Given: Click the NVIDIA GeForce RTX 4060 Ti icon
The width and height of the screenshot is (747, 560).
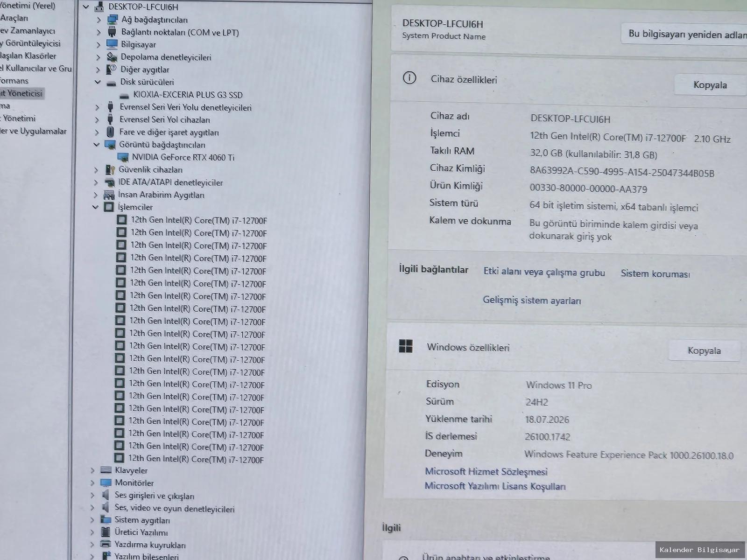Looking at the screenshot, I should click(123, 157).
